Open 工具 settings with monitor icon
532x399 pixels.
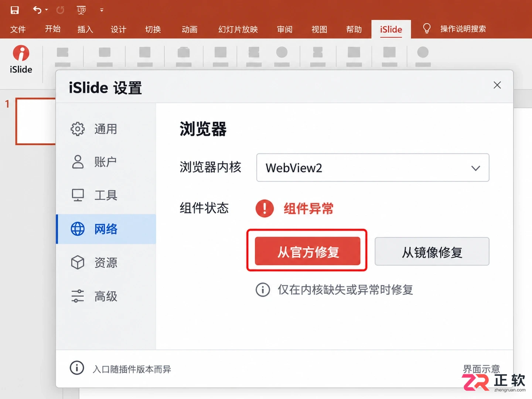pyautogui.click(x=106, y=195)
